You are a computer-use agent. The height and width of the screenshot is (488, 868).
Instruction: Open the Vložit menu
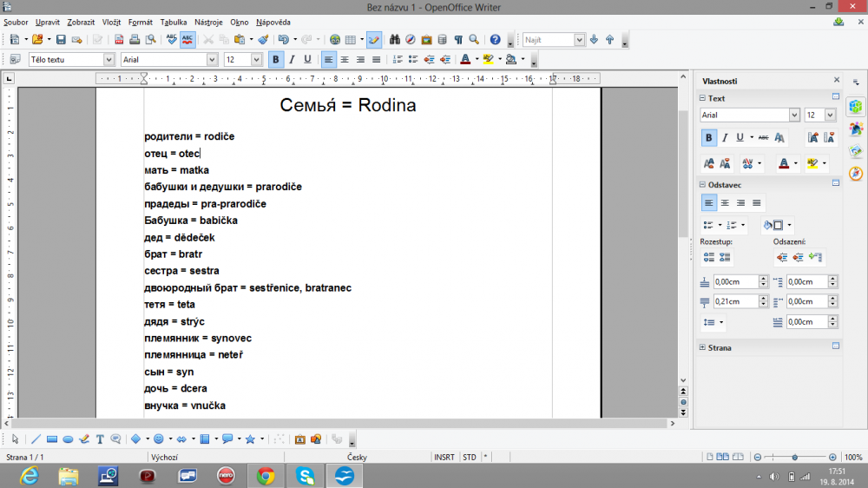pos(111,23)
